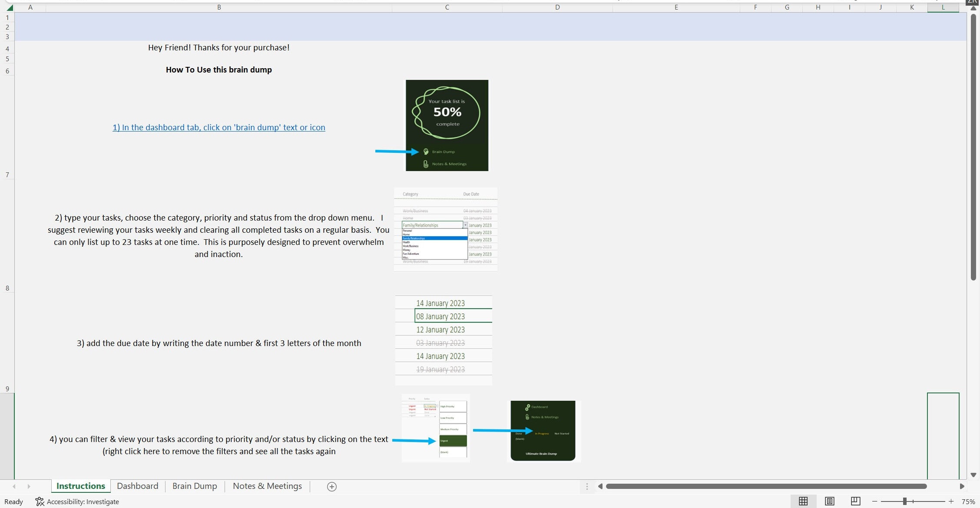Click the Zoom In plus icon
980x508 pixels.
[950, 501]
